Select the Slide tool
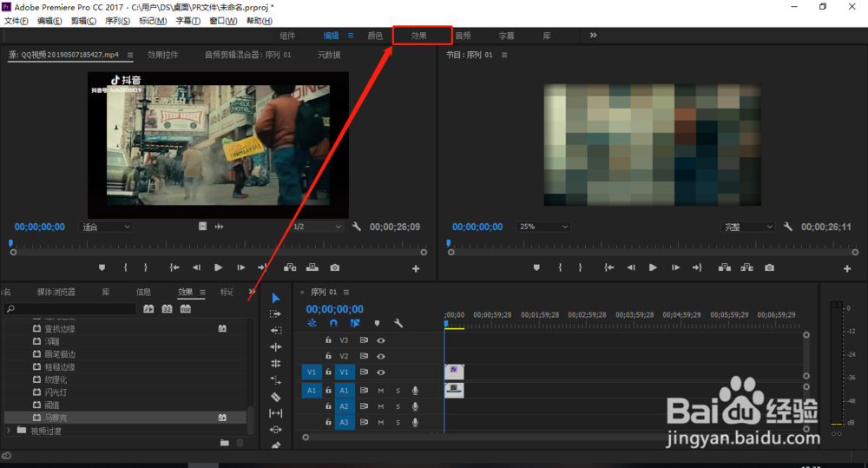Image resolution: width=868 pixels, height=468 pixels. (276, 429)
